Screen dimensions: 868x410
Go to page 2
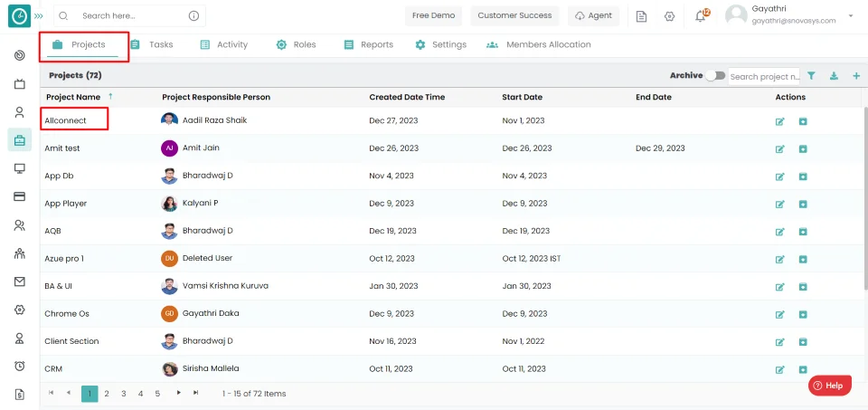pyautogui.click(x=107, y=394)
